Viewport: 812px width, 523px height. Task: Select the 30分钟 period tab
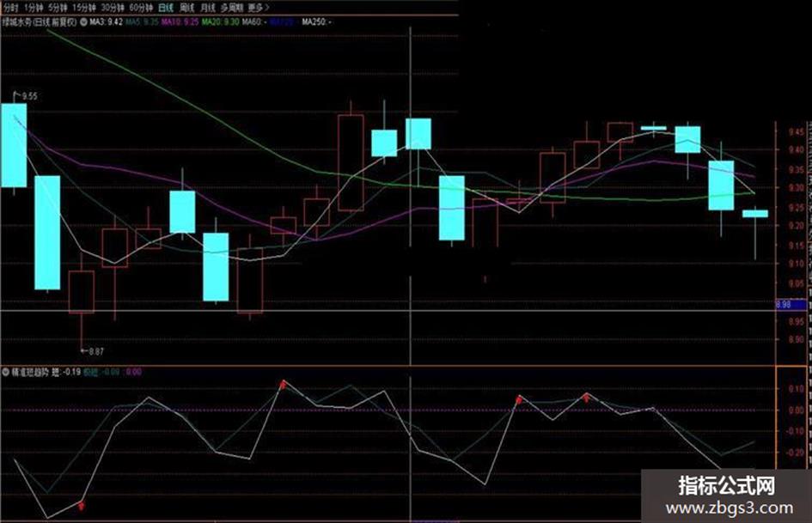click(x=113, y=8)
